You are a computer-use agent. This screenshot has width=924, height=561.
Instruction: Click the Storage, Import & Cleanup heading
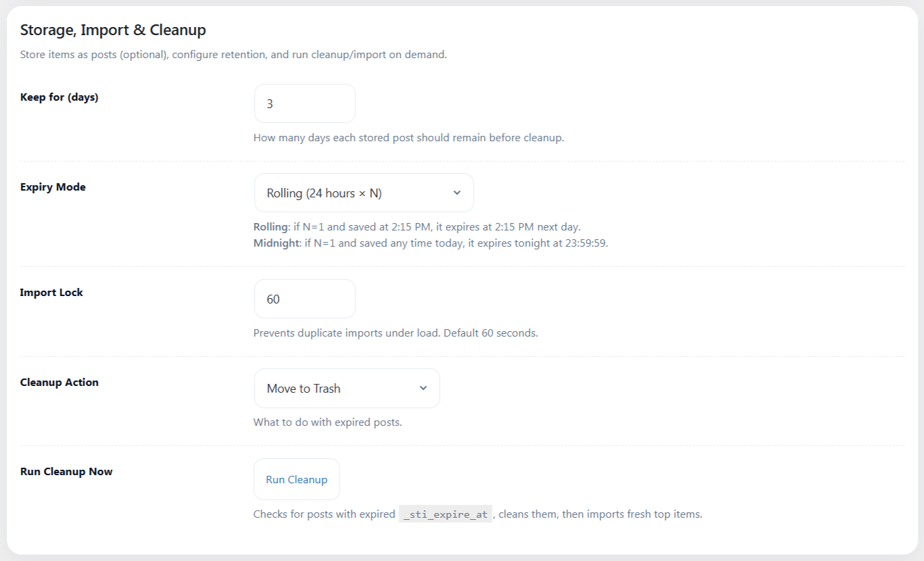[x=112, y=30]
